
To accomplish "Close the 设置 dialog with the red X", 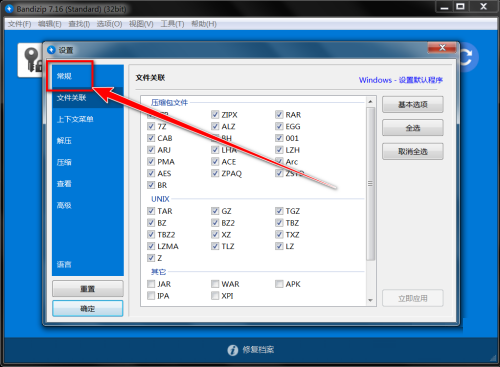I will tap(442, 48).
